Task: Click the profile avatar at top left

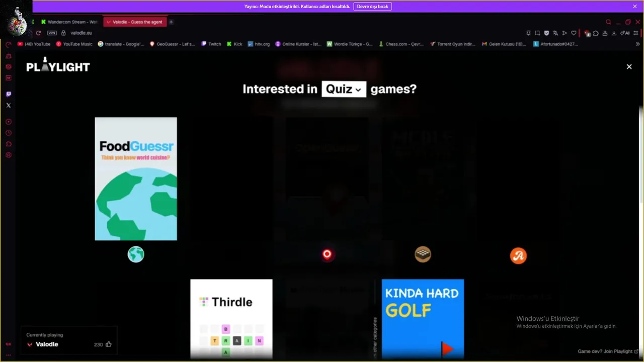Action: point(17,19)
